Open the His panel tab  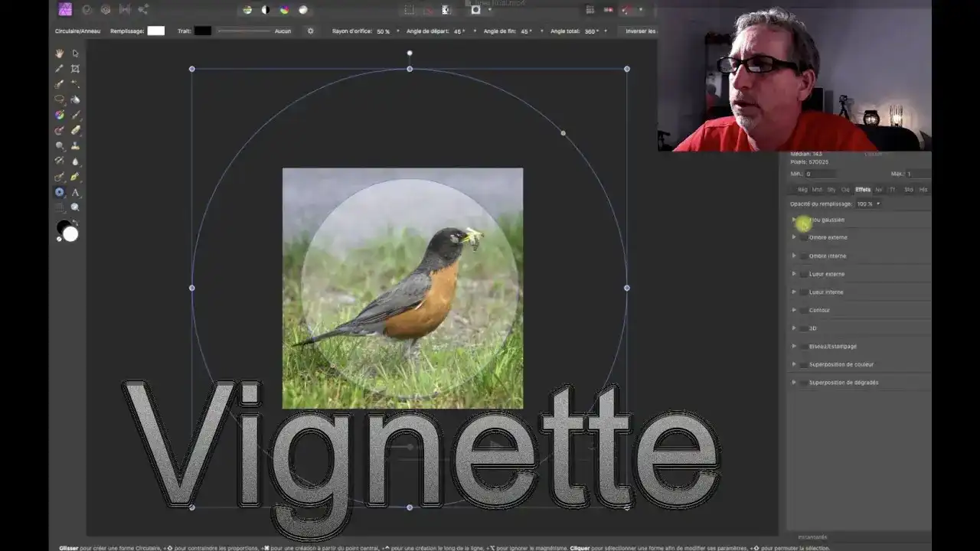(x=923, y=189)
